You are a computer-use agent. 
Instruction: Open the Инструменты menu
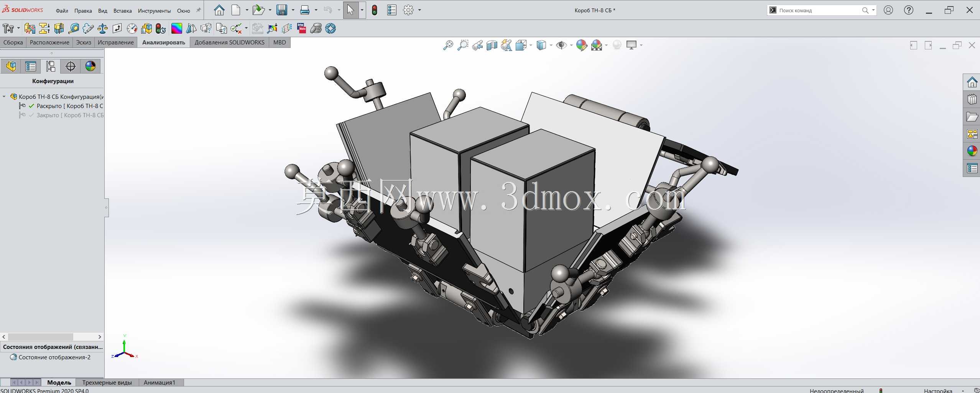click(154, 11)
